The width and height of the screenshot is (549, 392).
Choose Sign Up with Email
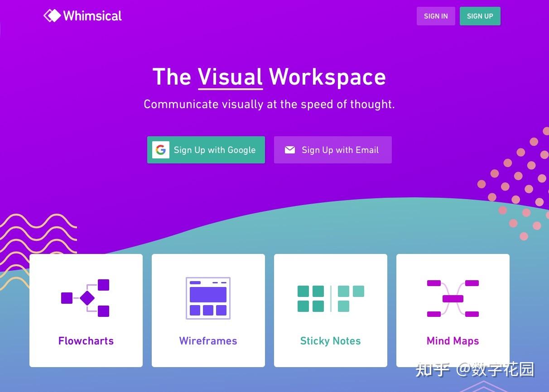pos(333,150)
